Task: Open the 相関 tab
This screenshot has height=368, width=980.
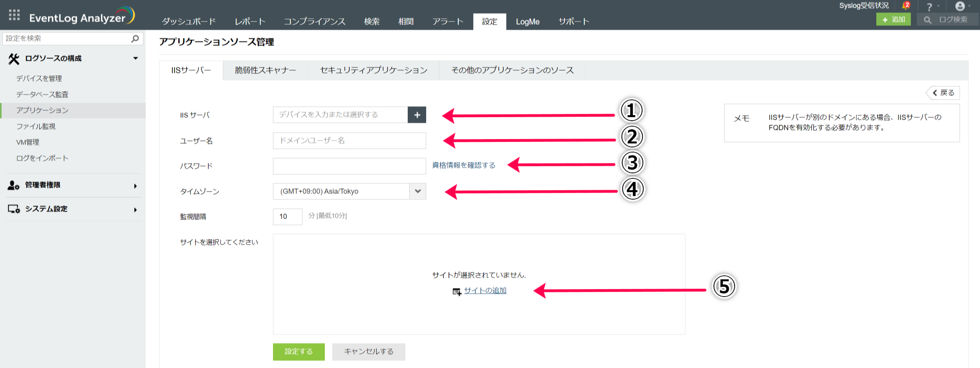Action: 406,22
